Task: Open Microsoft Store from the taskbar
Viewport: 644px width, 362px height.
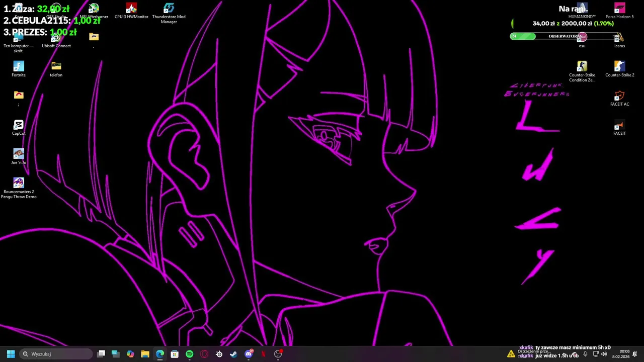Action: tap(175, 354)
